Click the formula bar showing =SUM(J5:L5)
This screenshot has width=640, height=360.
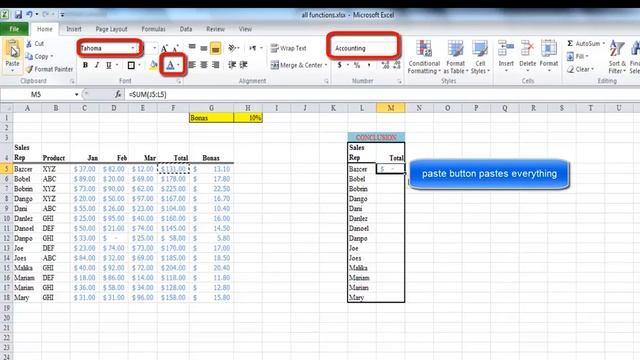(x=382, y=94)
